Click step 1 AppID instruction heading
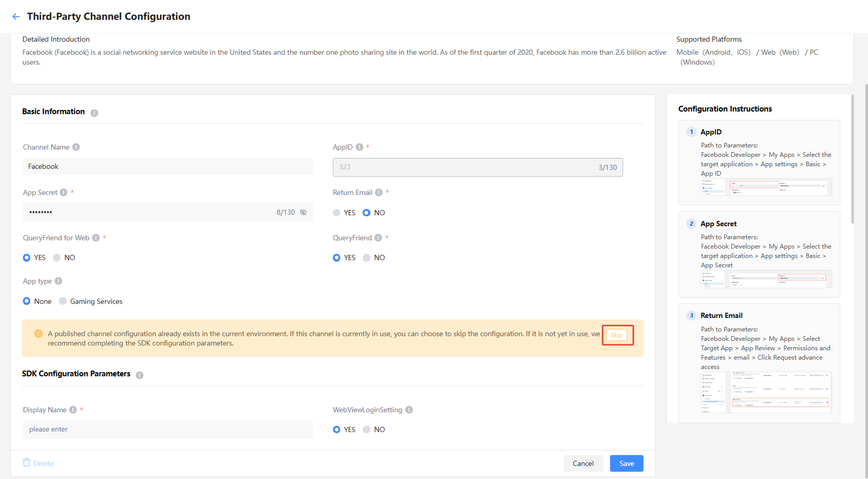This screenshot has height=479, width=868. click(x=711, y=132)
